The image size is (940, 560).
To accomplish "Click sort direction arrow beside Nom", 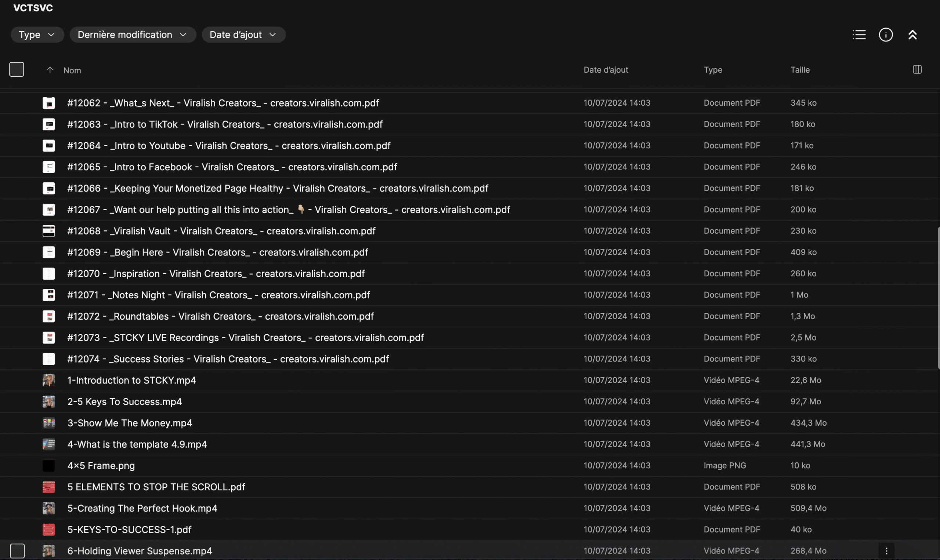I will 50,70.
